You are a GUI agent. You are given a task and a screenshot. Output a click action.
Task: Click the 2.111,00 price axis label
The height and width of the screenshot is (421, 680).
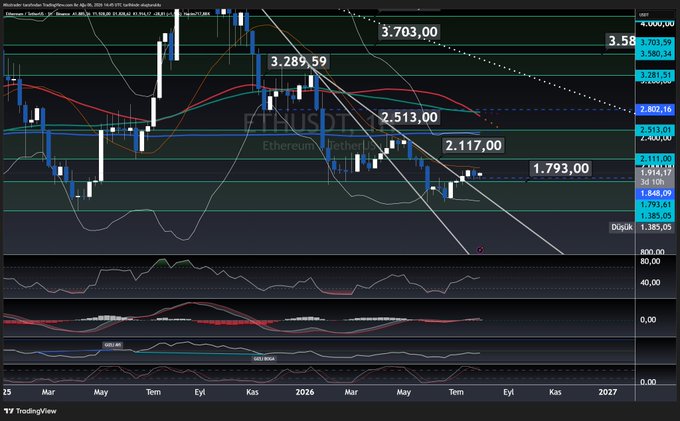pos(655,159)
